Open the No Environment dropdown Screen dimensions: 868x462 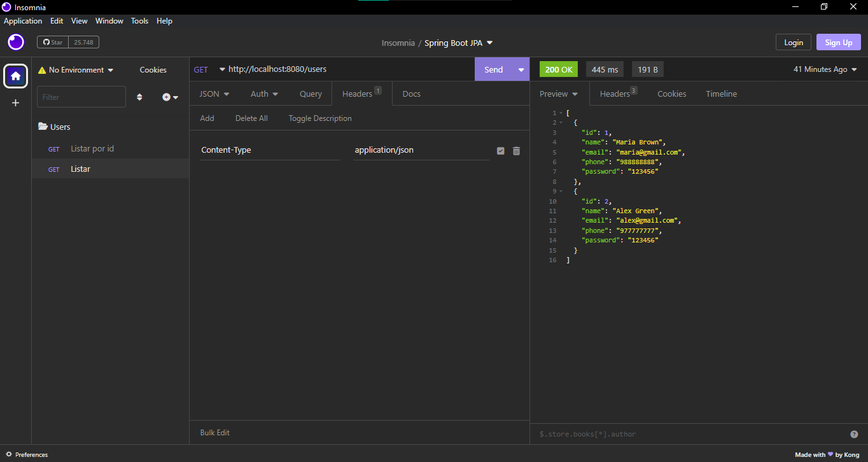coord(76,70)
